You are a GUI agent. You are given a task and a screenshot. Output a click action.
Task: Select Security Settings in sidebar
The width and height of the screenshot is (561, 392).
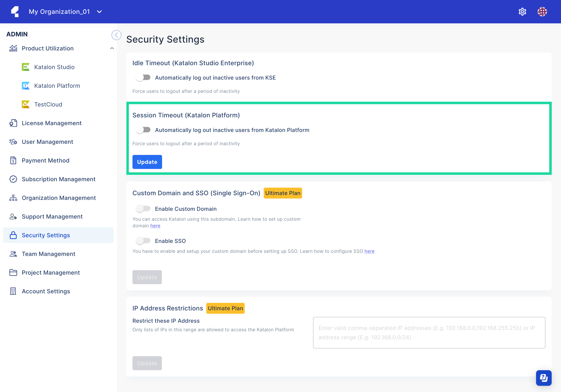point(58,235)
